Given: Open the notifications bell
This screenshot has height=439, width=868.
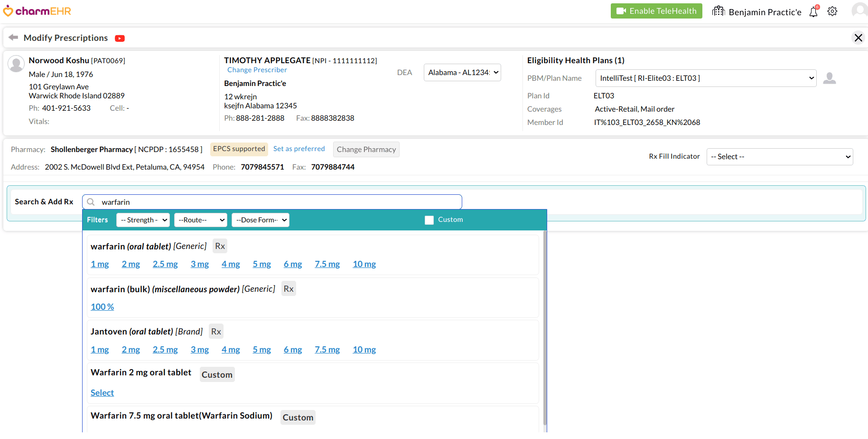Looking at the screenshot, I should [813, 11].
